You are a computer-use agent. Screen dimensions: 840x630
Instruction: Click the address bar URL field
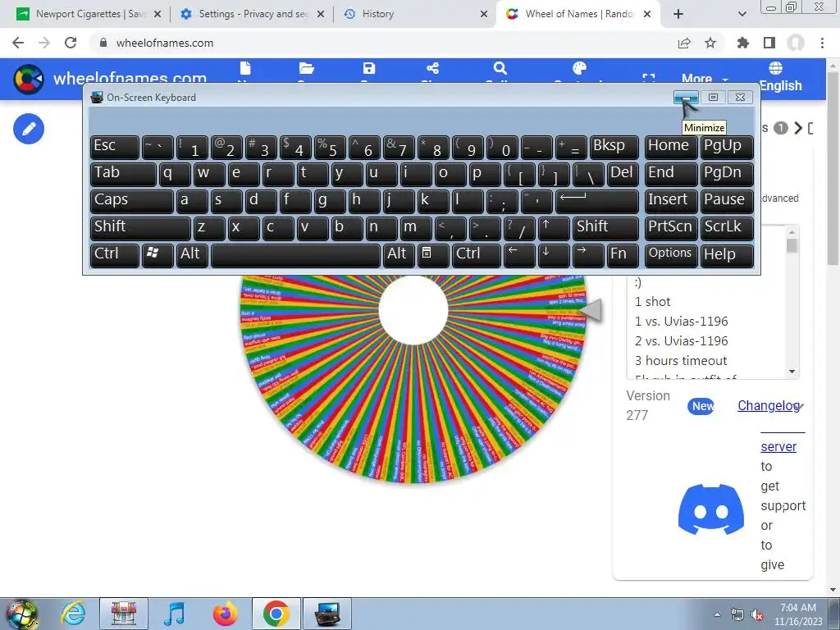click(386, 43)
